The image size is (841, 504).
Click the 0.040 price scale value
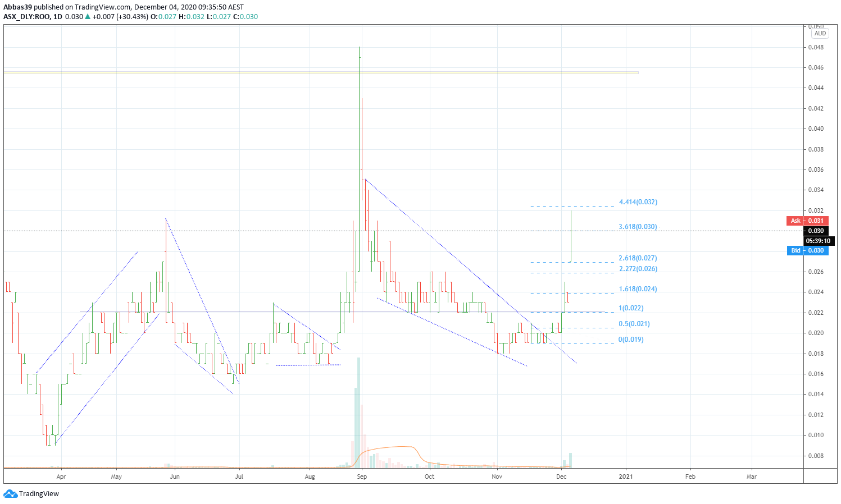[x=816, y=129]
